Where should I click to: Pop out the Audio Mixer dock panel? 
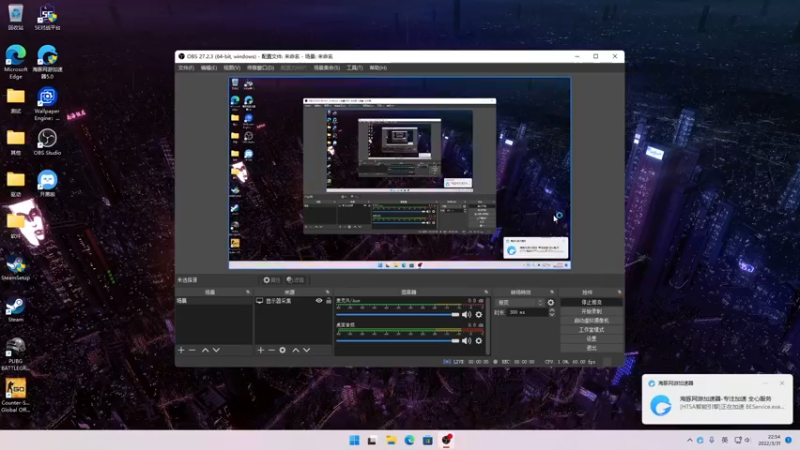click(x=486, y=292)
